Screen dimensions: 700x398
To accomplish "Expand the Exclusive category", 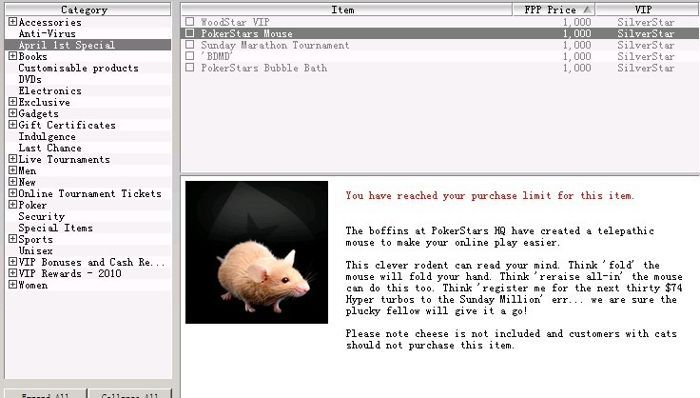I will [x=12, y=102].
